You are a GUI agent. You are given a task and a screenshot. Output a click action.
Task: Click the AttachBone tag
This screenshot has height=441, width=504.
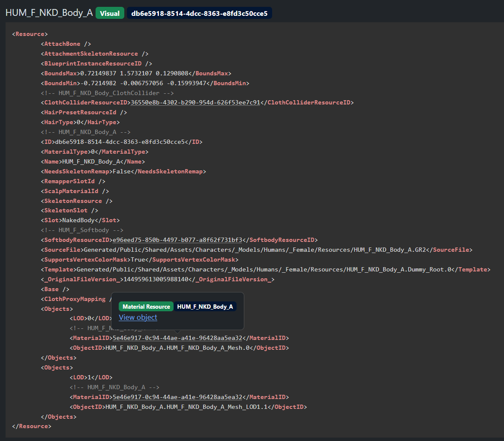click(66, 44)
